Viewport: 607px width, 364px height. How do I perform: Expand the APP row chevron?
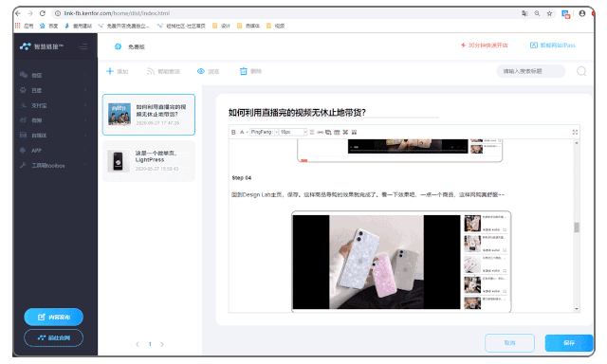point(85,151)
